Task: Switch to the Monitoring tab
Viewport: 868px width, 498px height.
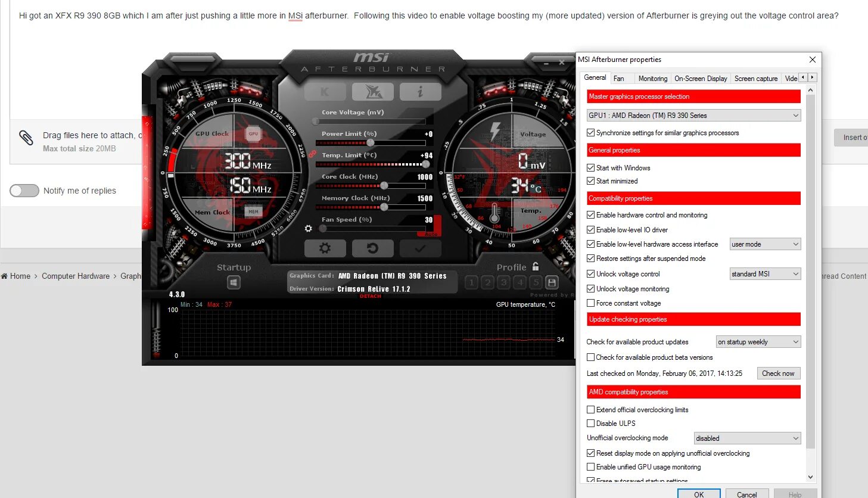Action: (x=653, y=79)
